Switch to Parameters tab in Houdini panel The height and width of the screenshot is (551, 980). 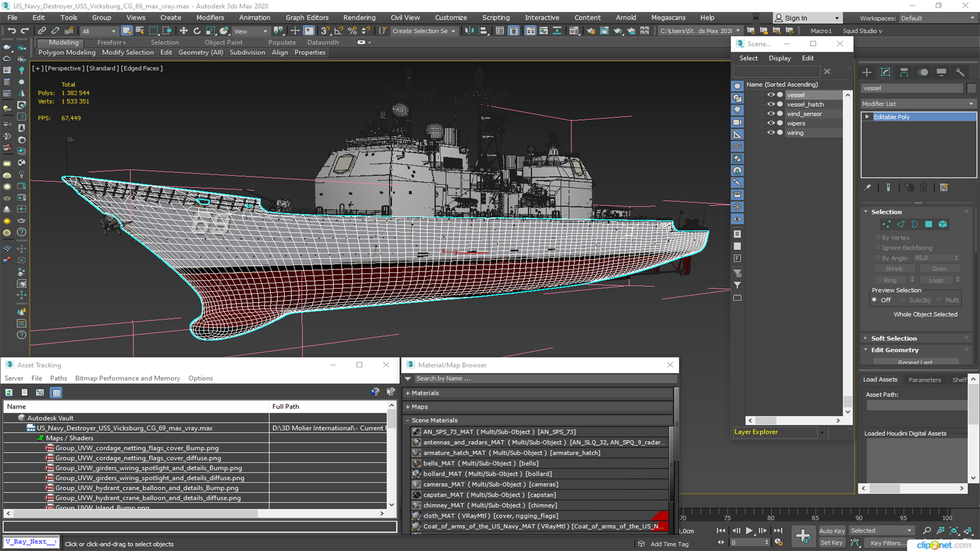(924, 380)
